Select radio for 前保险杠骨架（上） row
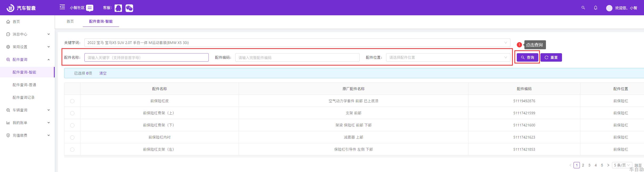 click(72, 113)
